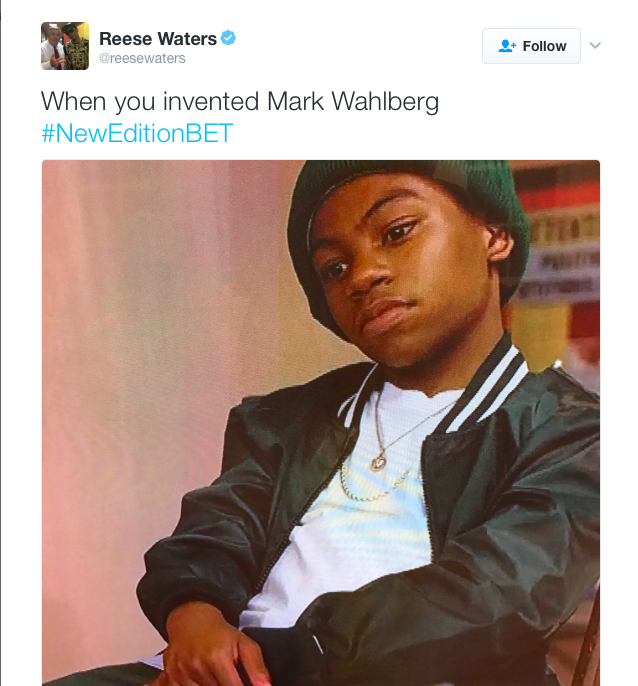The image size is (638, 686).
Task: Click the person-plus icon inside Follow
Action: click(x=507, y=46)
